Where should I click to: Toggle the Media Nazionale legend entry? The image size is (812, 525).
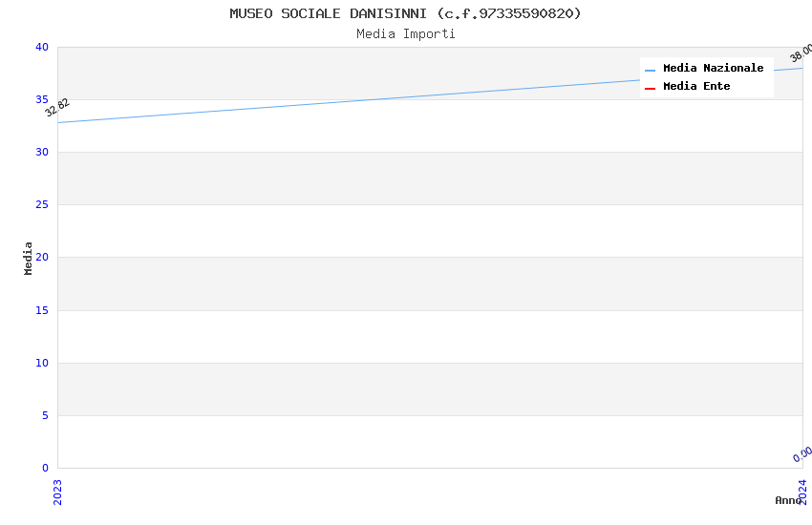(713, 69)
